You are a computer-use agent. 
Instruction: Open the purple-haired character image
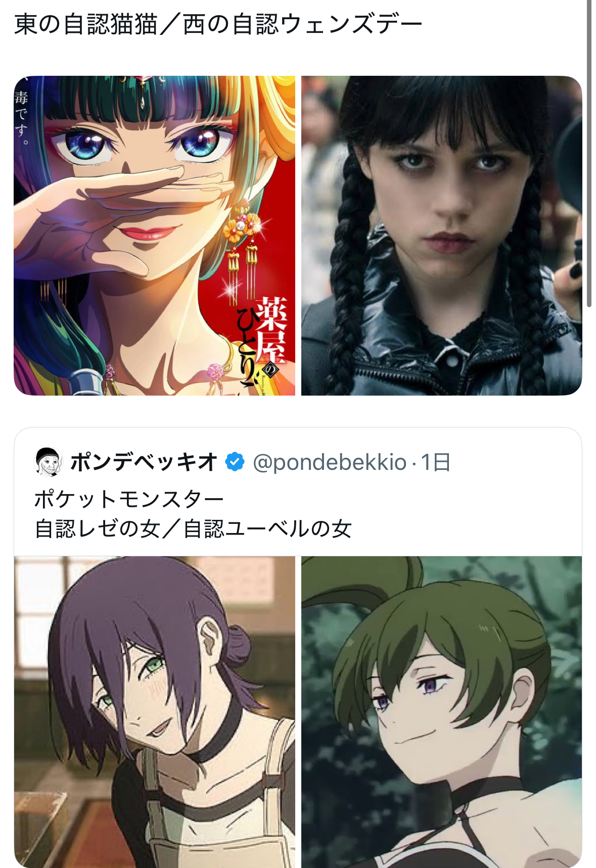(155, 712)
